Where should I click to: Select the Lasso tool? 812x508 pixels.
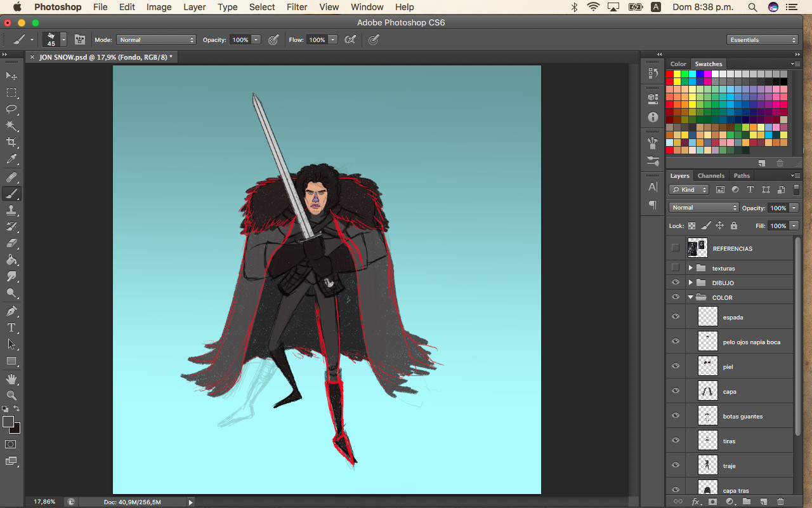coord(11,109)
